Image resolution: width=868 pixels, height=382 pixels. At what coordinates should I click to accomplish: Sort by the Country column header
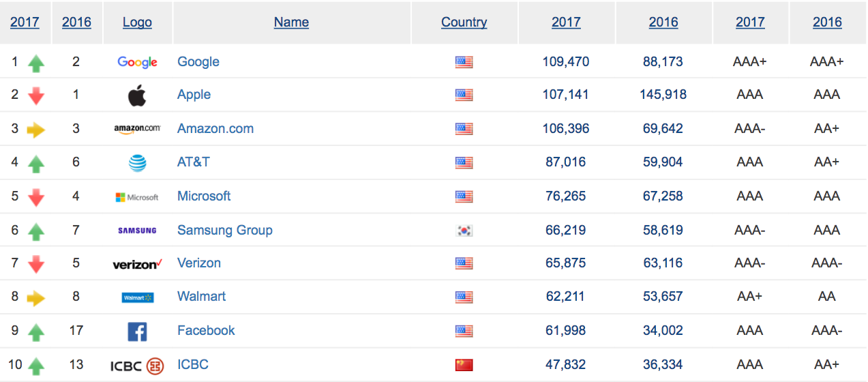[464, 22]
